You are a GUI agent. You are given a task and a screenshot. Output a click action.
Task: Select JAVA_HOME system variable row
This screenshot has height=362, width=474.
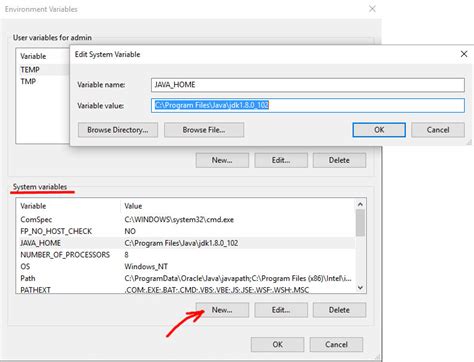185,243
